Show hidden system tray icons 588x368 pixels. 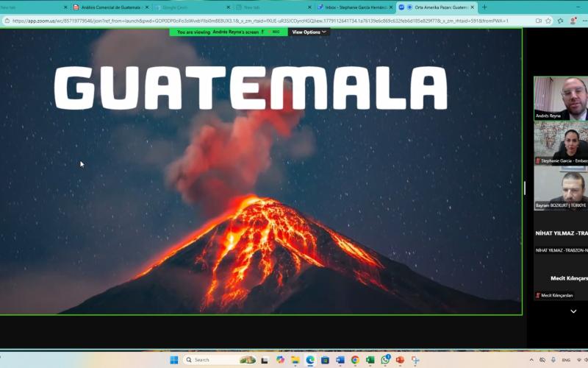click(x=531, y=360)
